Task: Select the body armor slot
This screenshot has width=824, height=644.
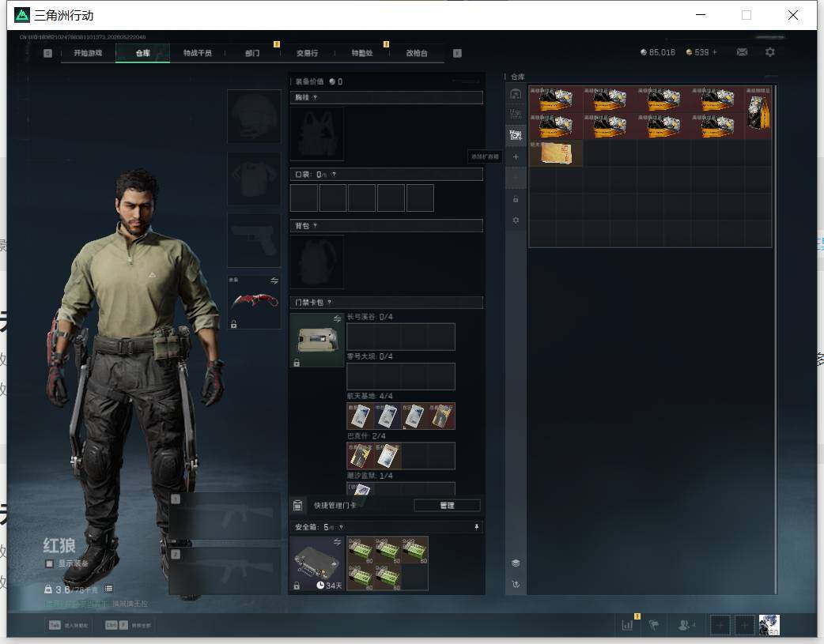Action: coord(254,179)
